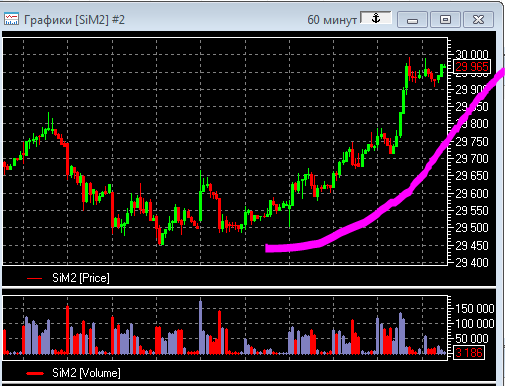Click the anchor icon in title bar
The width and height of the screenshot is (505, 386).
coord(376,18)
